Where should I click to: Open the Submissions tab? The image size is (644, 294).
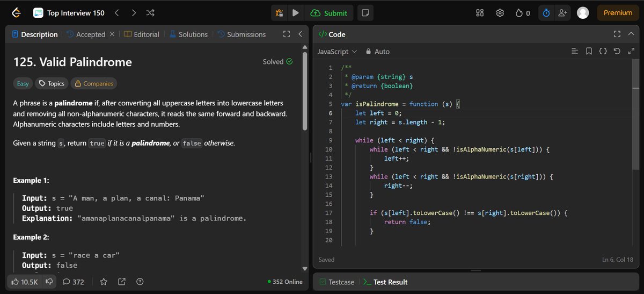coord(241,34)
